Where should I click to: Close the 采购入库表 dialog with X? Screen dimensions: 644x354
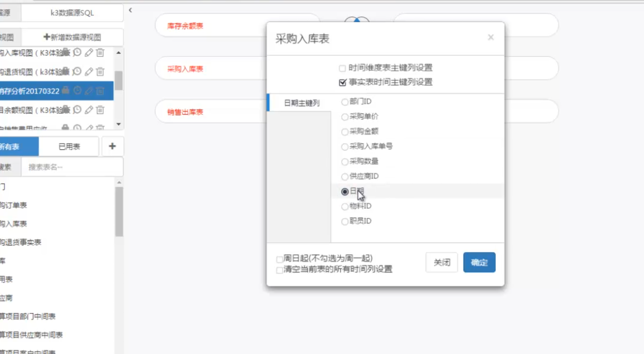[491, 38]
